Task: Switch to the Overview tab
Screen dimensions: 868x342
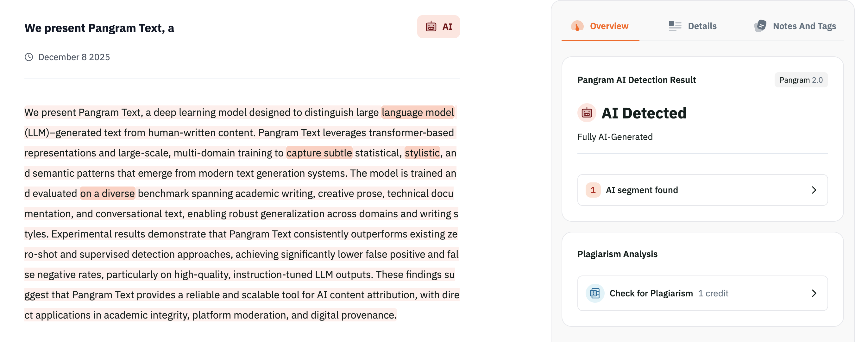Action: tap(608, 26)
